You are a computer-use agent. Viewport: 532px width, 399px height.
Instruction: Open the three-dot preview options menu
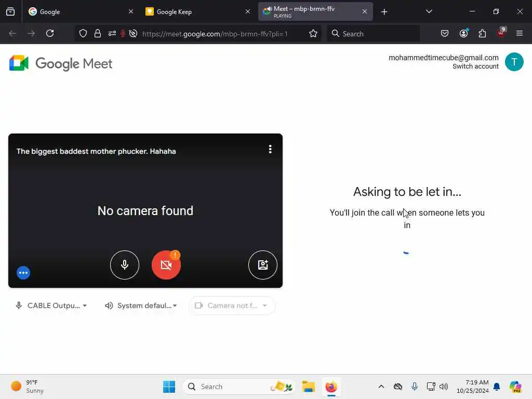[x=270, y=149]
